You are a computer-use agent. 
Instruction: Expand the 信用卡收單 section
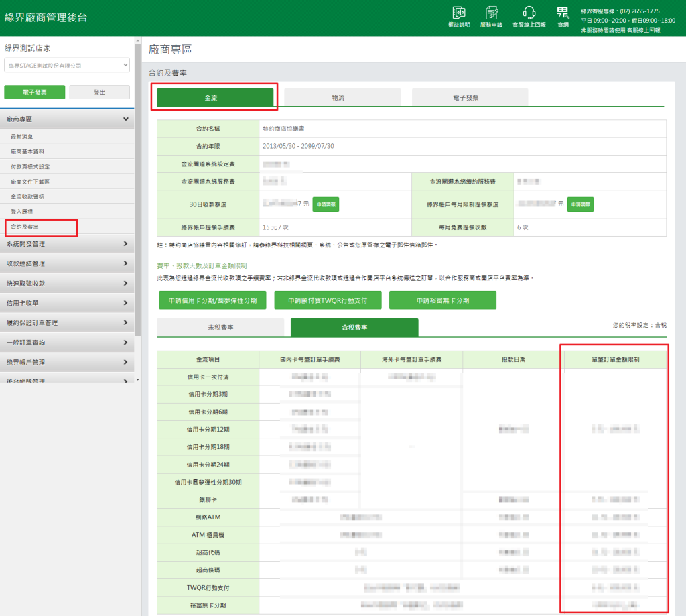[67, 303]
